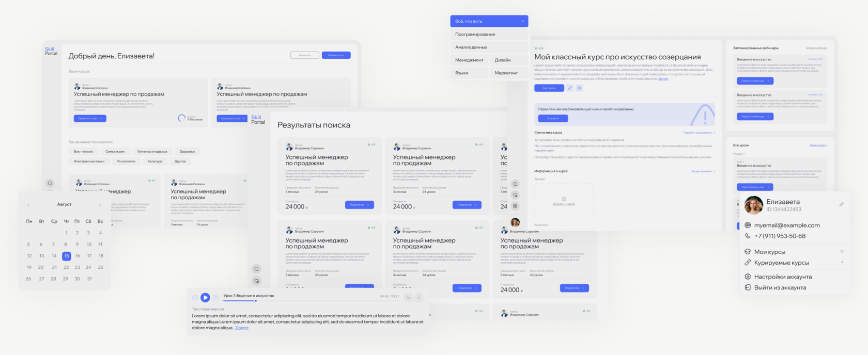The image size is (868, 355).
Task: Click the outlined 'Мои курсы' button on the dashboard
Action: [x=305, y=55]
